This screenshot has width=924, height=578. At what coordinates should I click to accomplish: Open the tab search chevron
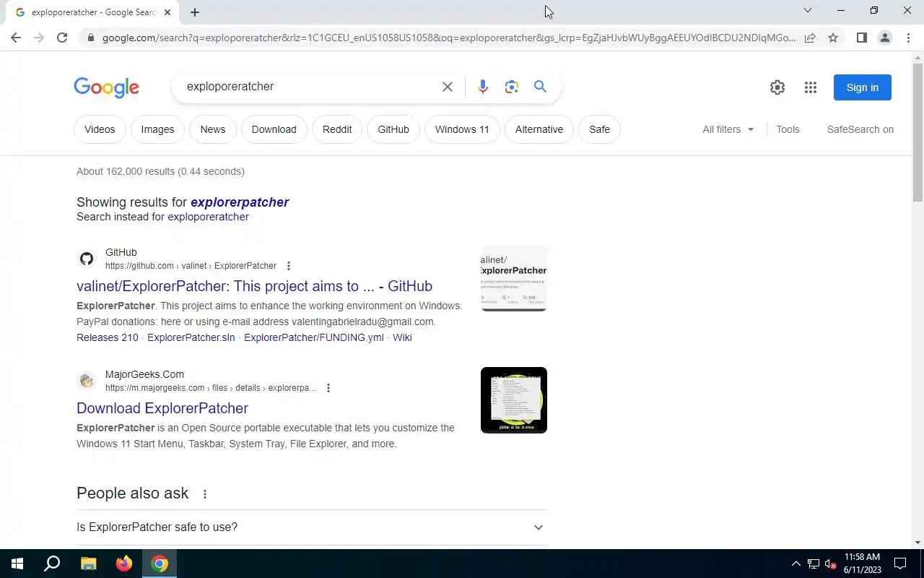808,10
